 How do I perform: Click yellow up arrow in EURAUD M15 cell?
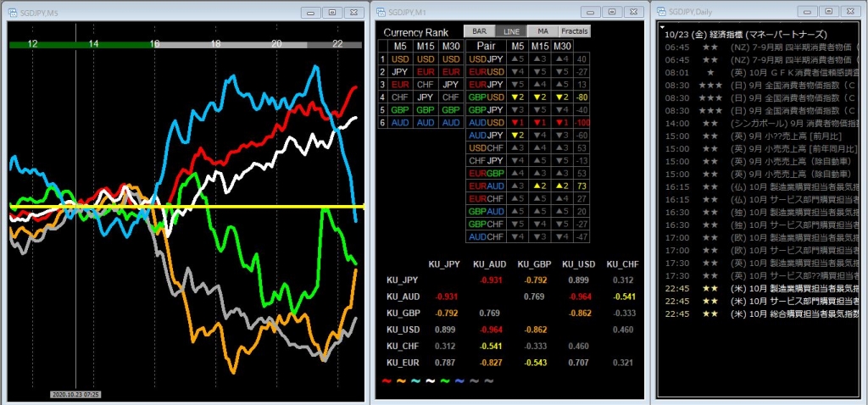[537, 186]
